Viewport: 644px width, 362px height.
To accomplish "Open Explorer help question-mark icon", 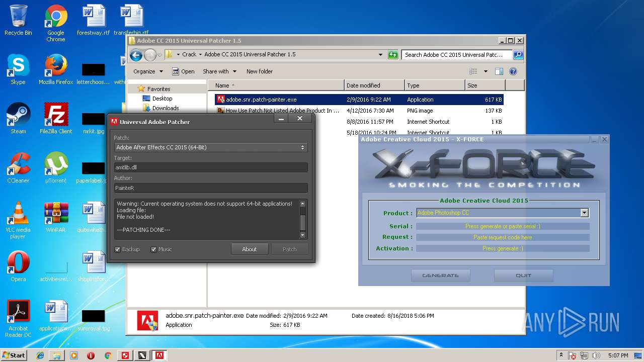I will pyautogui.click(x=513, y=71).
